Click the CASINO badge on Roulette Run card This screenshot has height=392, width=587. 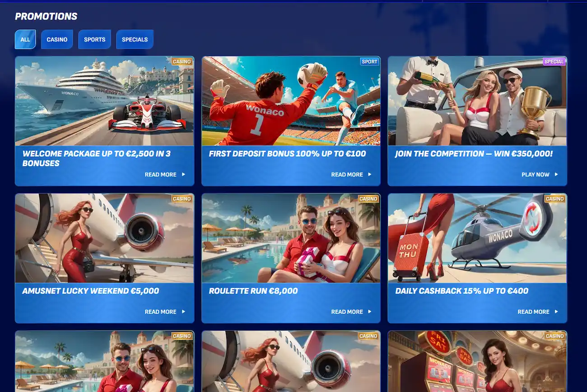pos(368,199)
